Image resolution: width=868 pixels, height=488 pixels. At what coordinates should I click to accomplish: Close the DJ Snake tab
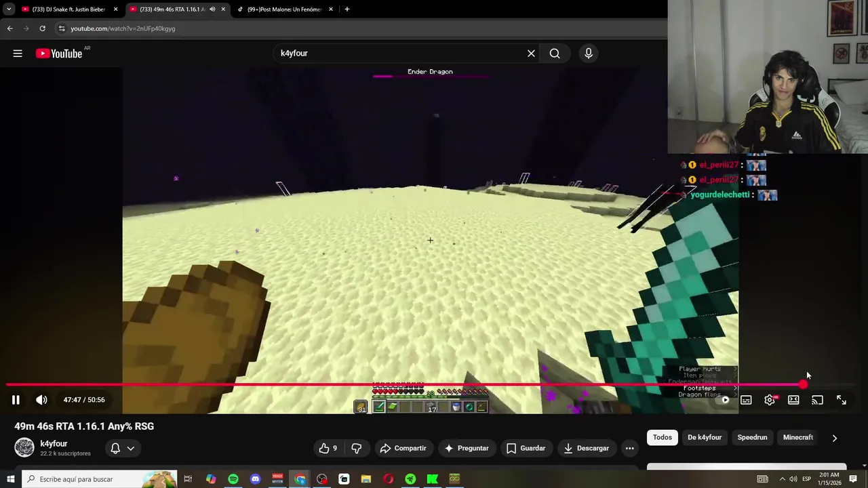[115, 9]
